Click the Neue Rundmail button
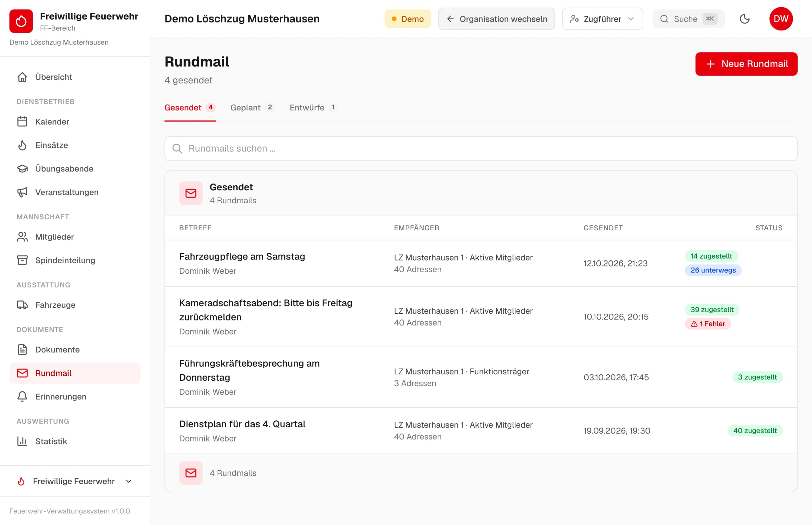Viewport: 812px width, 525px height. 746,64
